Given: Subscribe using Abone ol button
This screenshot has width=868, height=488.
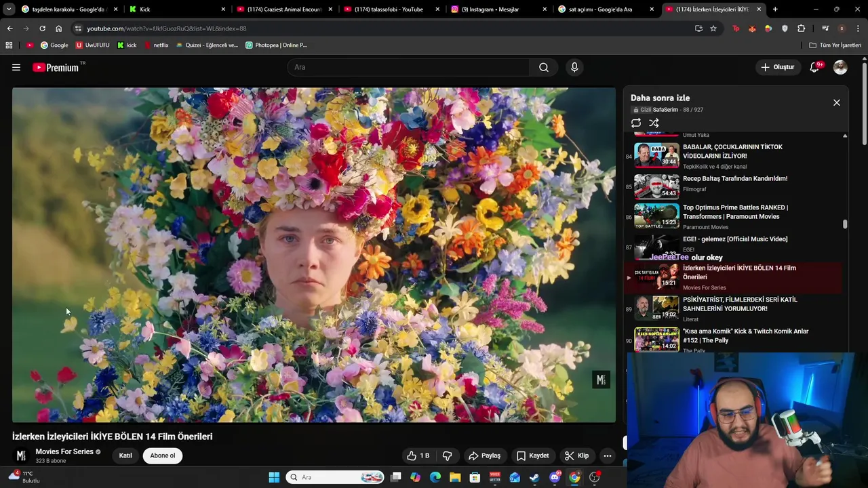Looking at the screenshot, I should click(163, 455).
